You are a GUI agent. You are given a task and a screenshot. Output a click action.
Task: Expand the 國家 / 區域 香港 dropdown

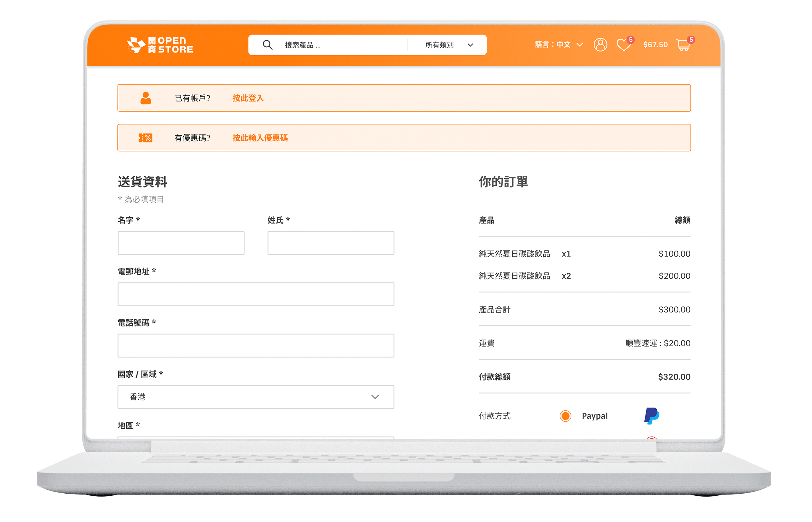pos(256,397)
